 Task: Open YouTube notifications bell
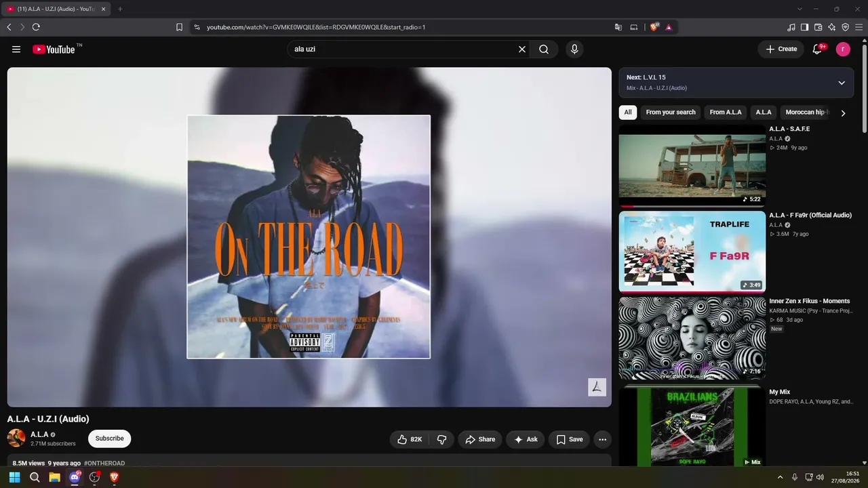point(817,49)
